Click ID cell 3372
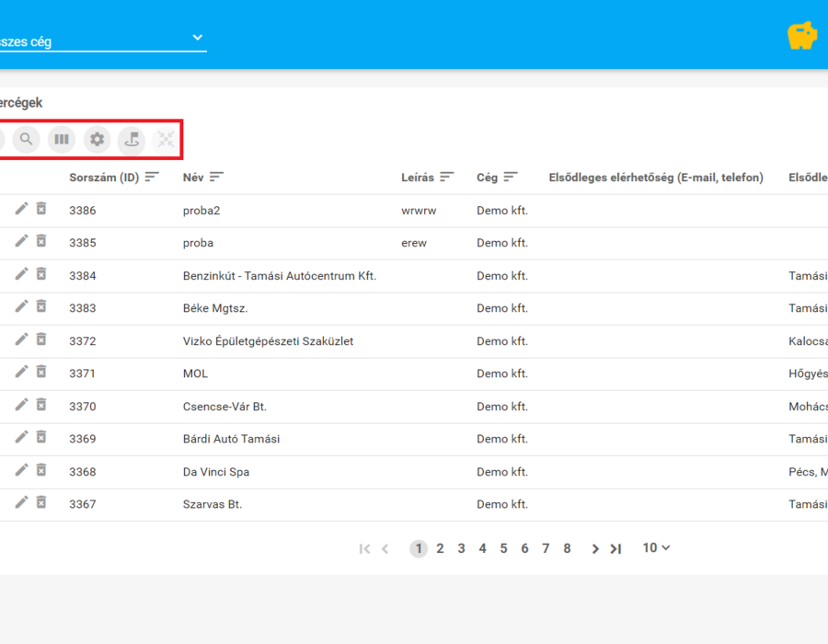This screenshot has width=828, height=644. [x=83, y=341]
